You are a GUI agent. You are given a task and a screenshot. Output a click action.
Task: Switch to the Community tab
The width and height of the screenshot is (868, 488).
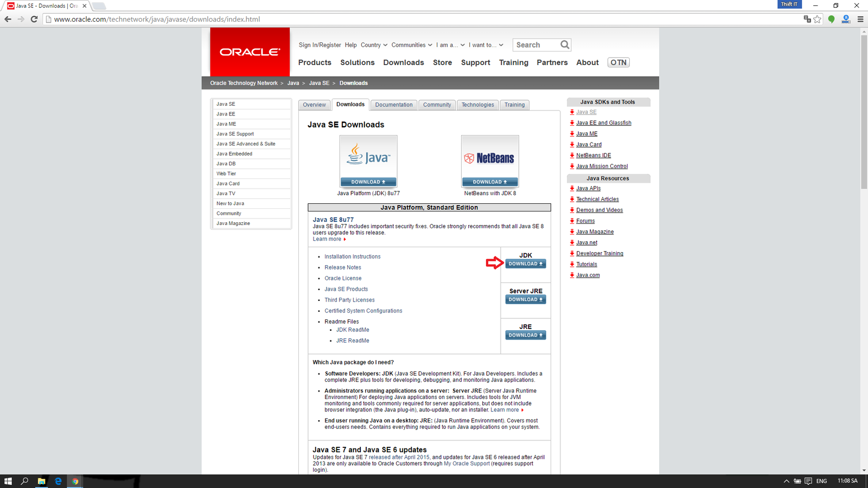(437, 105)
